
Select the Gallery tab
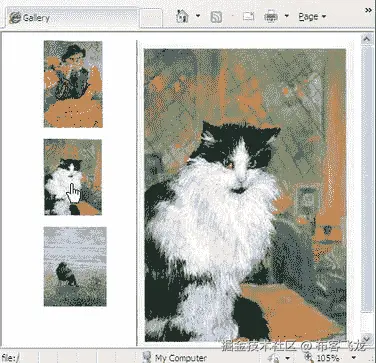click(73, 17)
